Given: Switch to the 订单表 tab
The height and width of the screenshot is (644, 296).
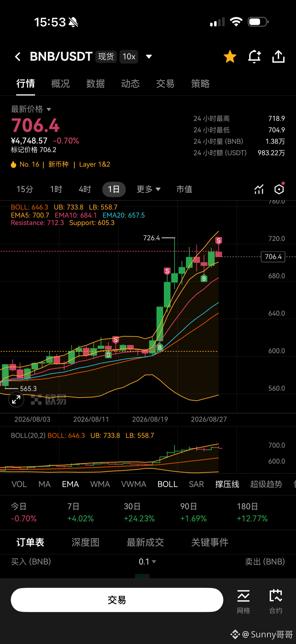Looking at the screenshot, I should (x=30, y=542).
